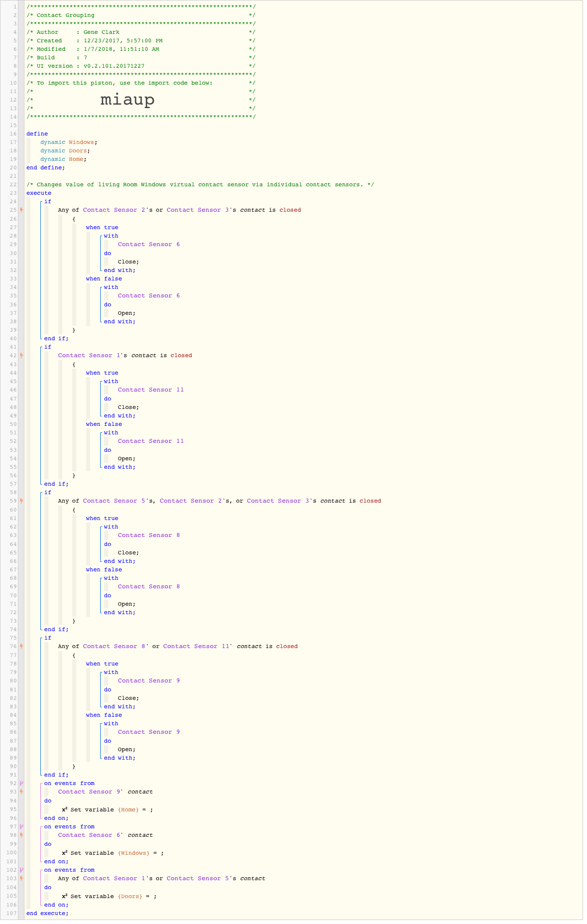Click the x² icon before Set variable {Doors}
The image size is (587, 924).
pyautogui.click(x=65, y=896)
